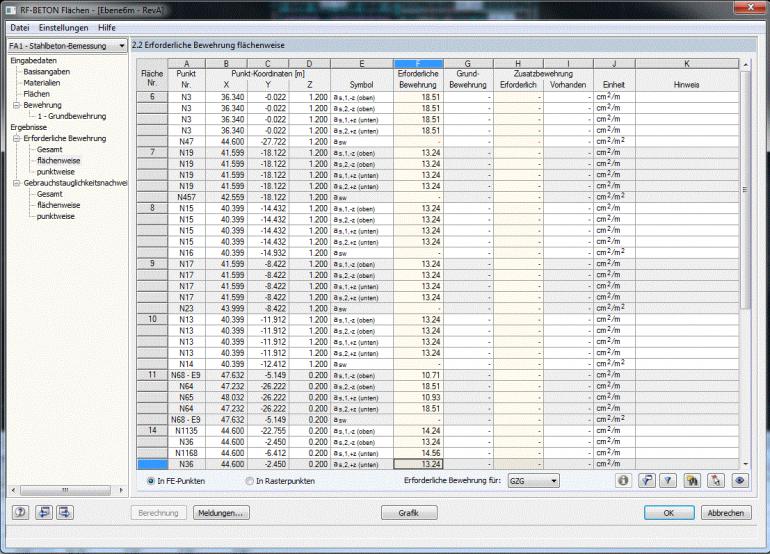Open the FA1 - Stahlbeton-Bemessung case dropdown
Screen dimensions: 770x554
(67, 46)
